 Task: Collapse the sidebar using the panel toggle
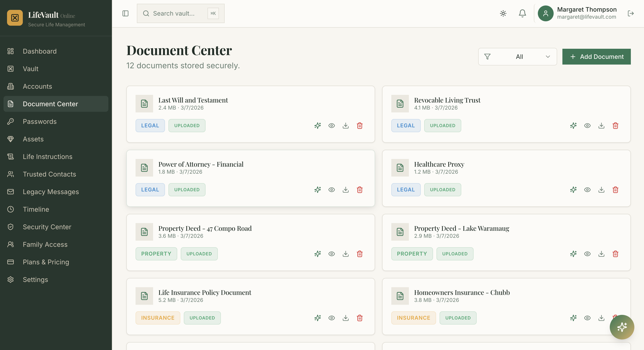pyautogui.click(x=125, y=13)
